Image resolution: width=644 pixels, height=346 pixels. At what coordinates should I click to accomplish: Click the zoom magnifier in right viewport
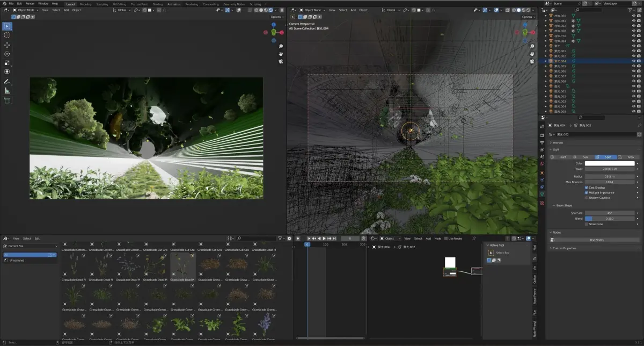coord(532,46)
